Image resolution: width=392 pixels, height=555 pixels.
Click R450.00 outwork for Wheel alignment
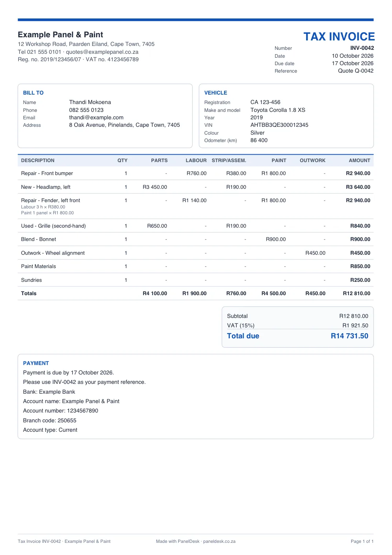(315, 253)
